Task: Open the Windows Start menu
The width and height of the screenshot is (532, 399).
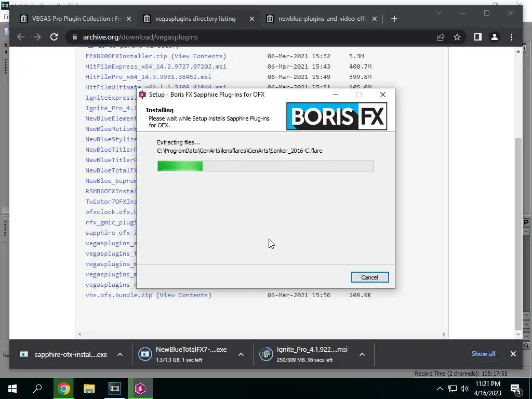Action: [12, 389]
